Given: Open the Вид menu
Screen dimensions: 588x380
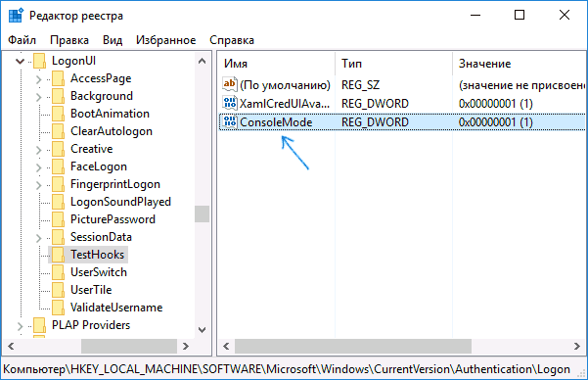Looking at the screenshot, I should coord(113,40).
